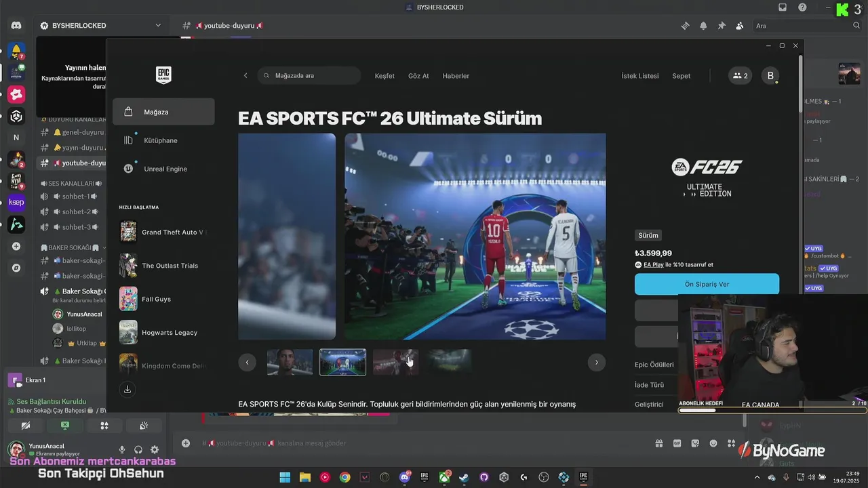Open the soundboard button

(x=144, y=426)
